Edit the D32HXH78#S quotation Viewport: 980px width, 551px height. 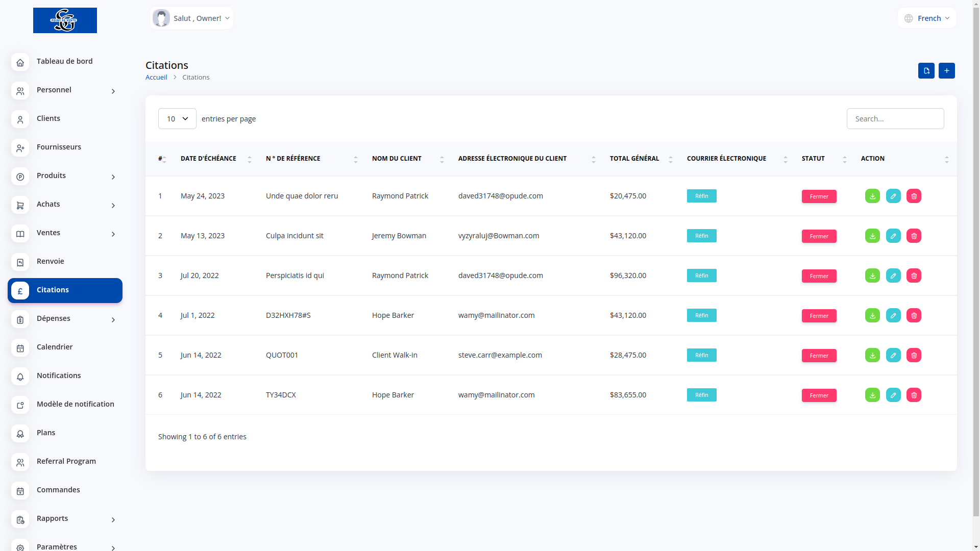(x=893, y=315)
